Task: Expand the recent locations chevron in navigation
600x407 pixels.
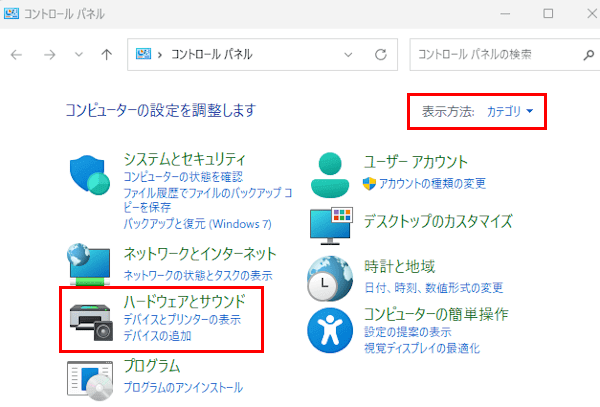Action: click(x=80, y=54)
